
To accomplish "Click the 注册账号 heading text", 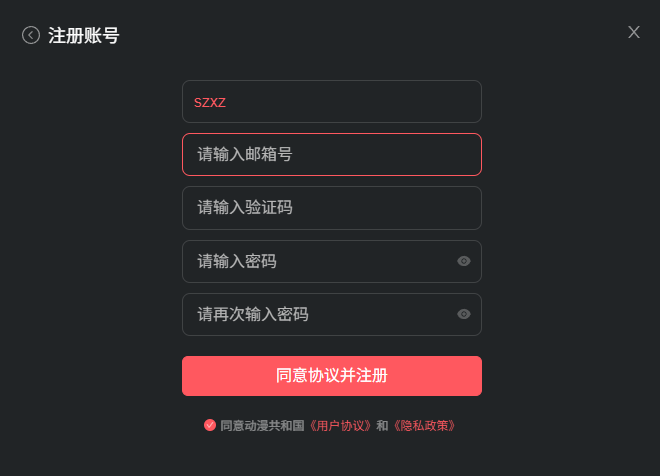I will pyautogui.click(x=84, y=36).
